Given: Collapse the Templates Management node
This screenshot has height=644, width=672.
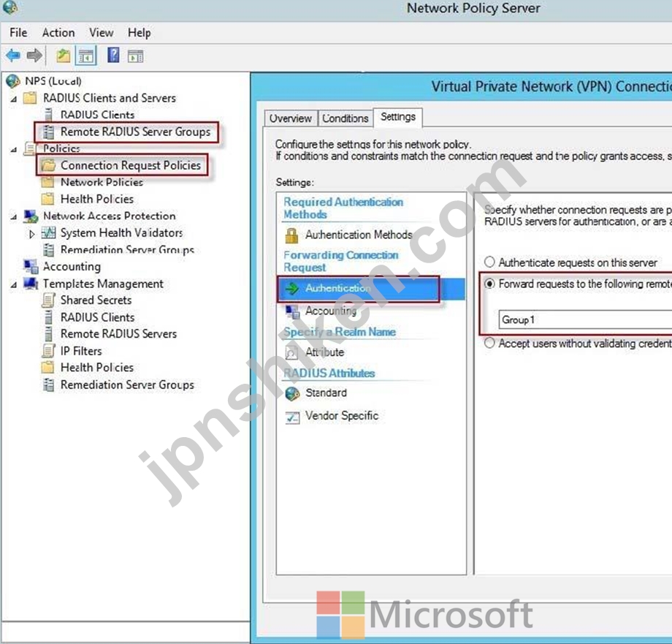Looking at the screenshot, I should pos(14,285).
